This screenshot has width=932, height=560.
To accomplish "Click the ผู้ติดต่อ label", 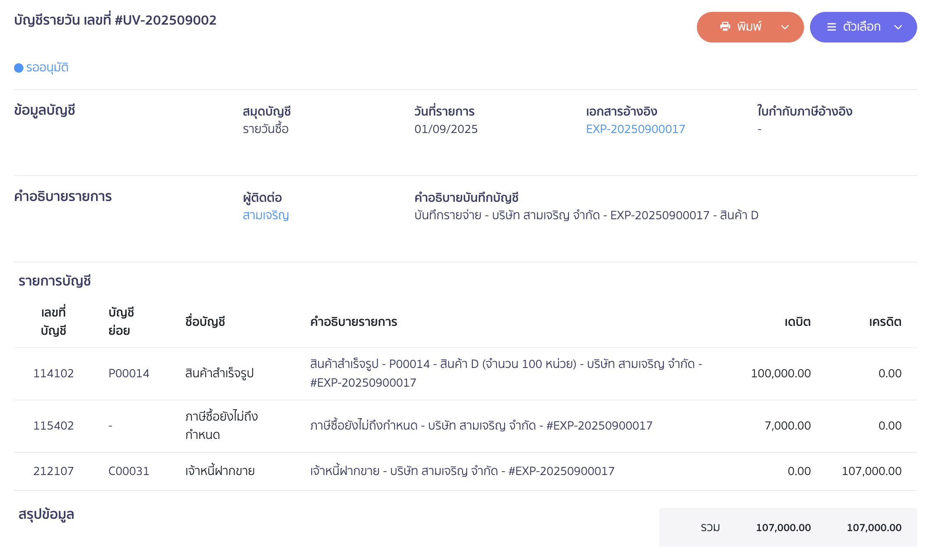I will [x=262, y=198].
